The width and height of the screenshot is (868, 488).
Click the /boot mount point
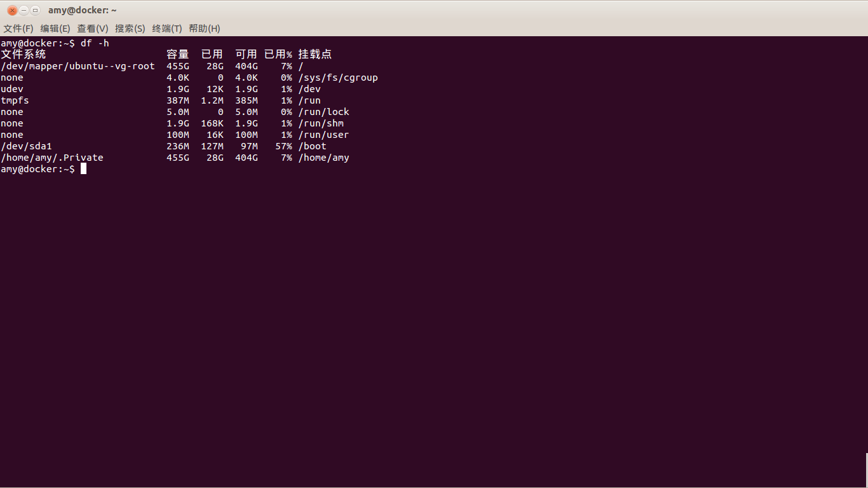coord(313,146)
